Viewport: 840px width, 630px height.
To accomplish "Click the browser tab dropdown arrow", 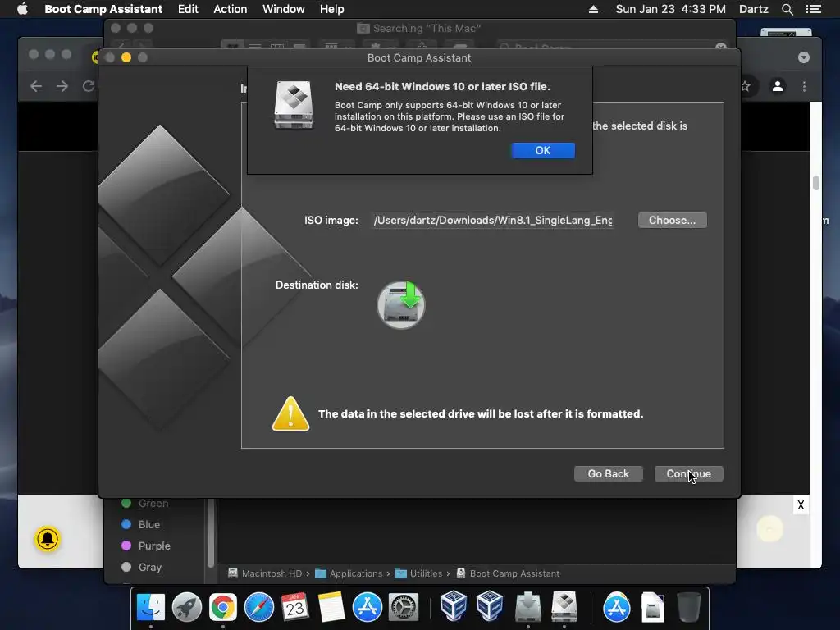I will click(804, 57).
